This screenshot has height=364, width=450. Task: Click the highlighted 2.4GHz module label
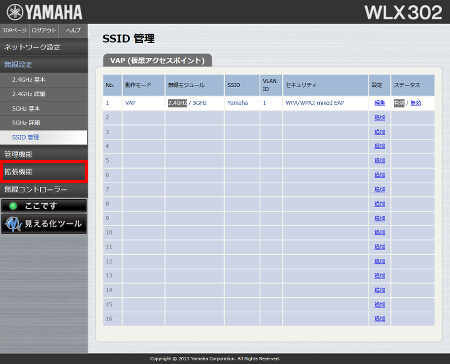tap(177, 103)
